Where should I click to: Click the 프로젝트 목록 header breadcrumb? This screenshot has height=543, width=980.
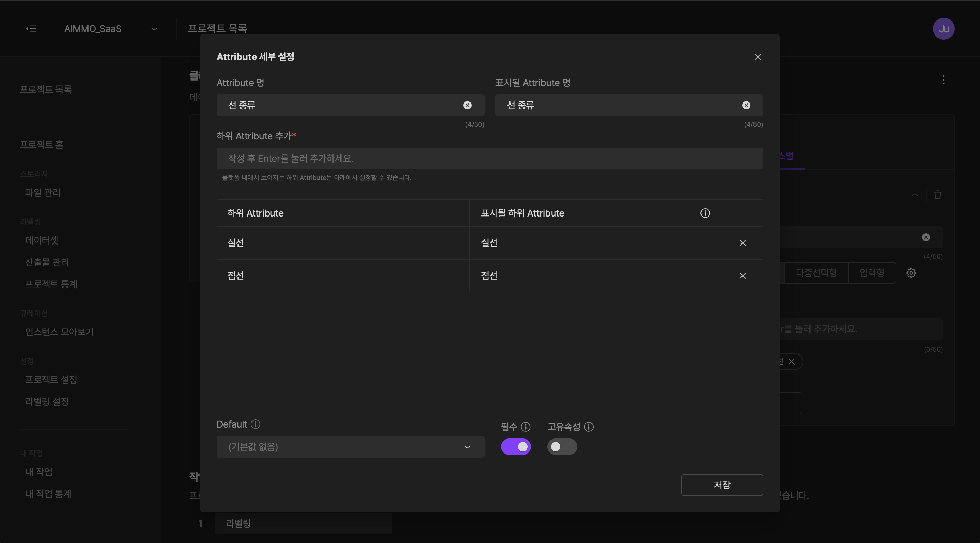pos(217,28)
